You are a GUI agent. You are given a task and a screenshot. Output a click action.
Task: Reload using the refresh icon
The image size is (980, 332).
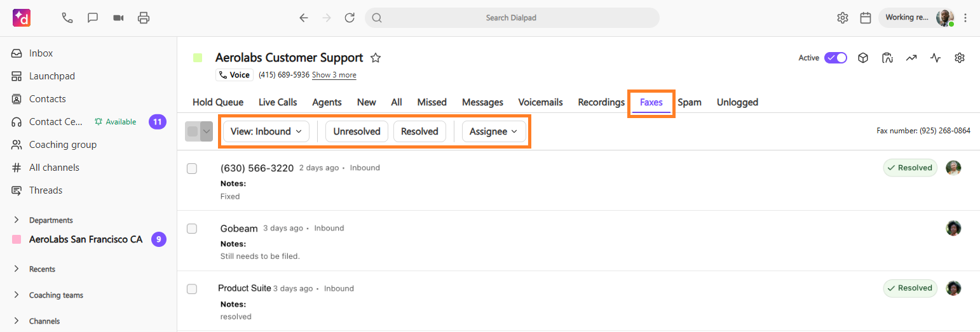tap(350, 18)
